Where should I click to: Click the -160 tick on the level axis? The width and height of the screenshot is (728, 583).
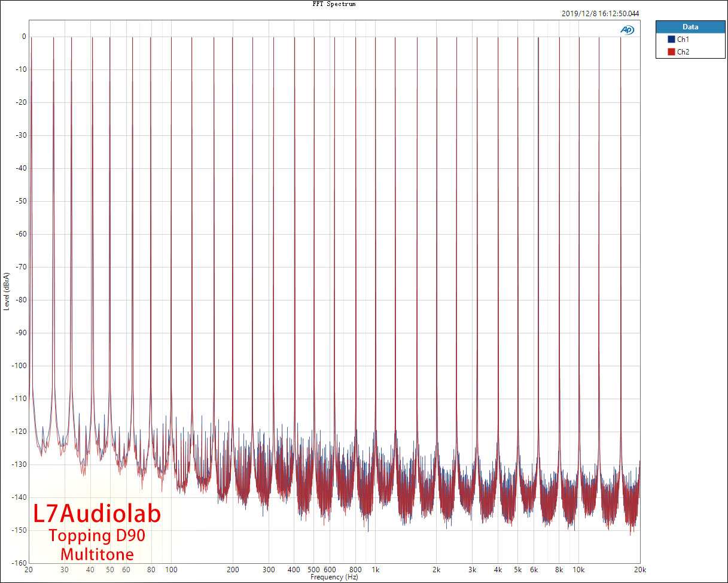coord(19,563)
